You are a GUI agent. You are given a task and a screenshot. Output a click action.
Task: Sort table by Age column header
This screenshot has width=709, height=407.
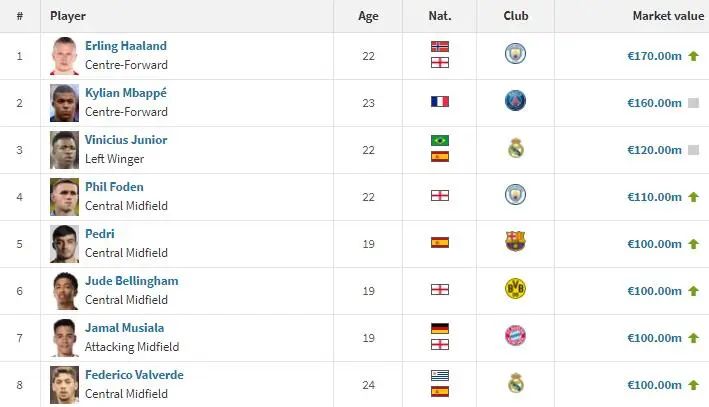coord(369,17)
